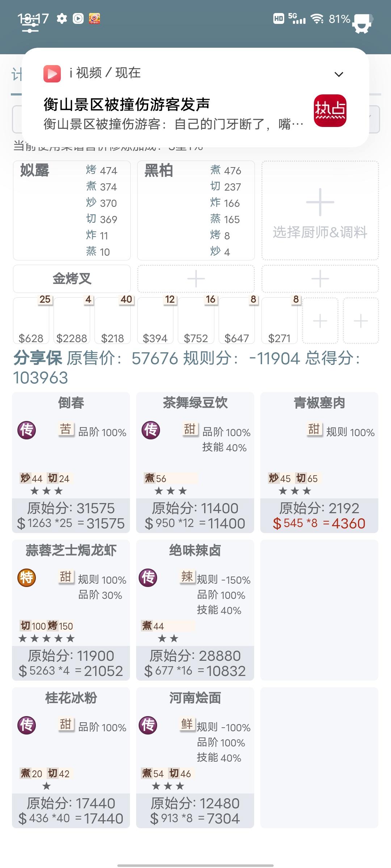Tap the red 热点 notification icon
The image size is (391, 868).
pos(330,111)
